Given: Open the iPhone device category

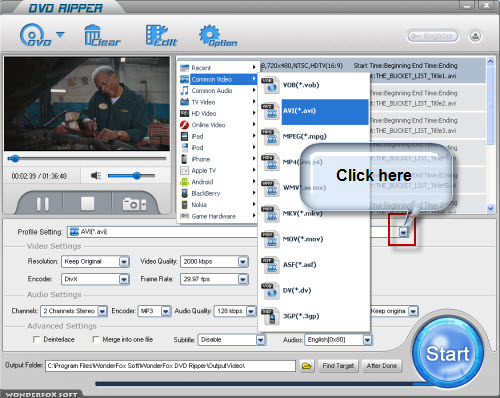Looking at the screenshot, I should [218, 159].
